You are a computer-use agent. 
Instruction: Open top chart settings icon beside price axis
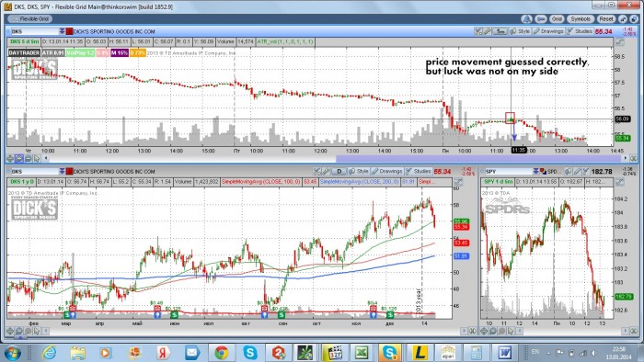point(620,42)
